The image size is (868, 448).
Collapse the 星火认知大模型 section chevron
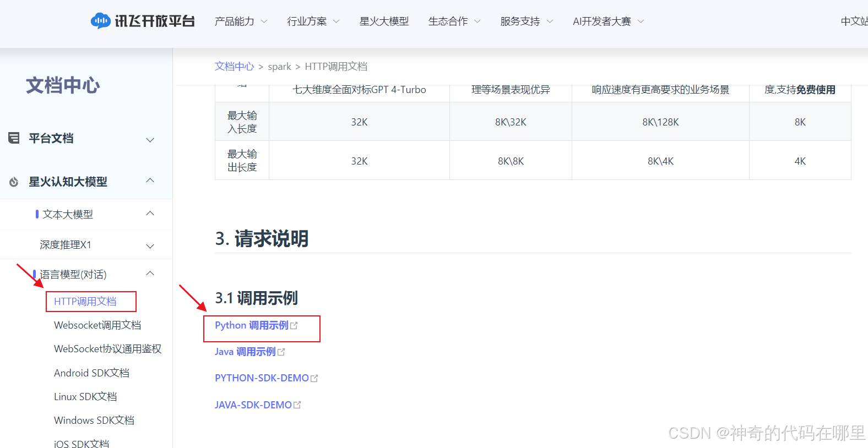coord(150,181)
